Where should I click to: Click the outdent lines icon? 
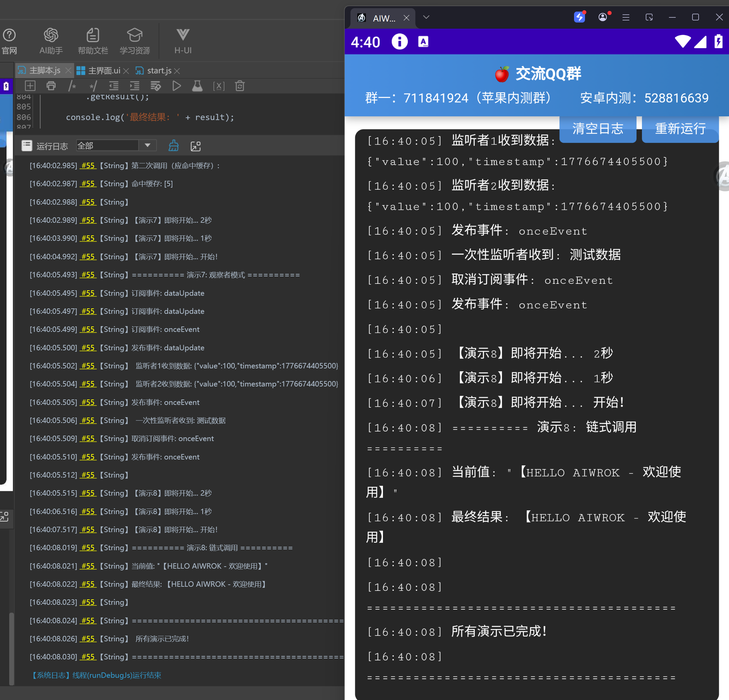coord(114,86)
